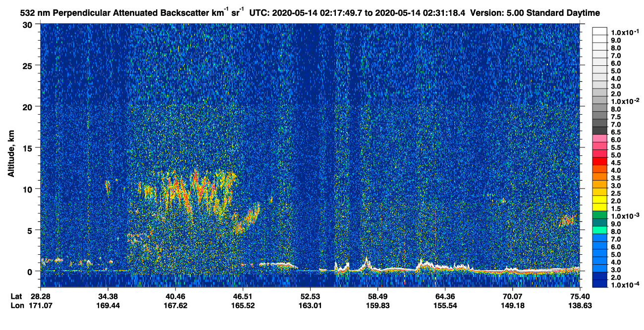The image size is (644, 330).
Task: Click longitude value '169.44'
Action: 107,305
